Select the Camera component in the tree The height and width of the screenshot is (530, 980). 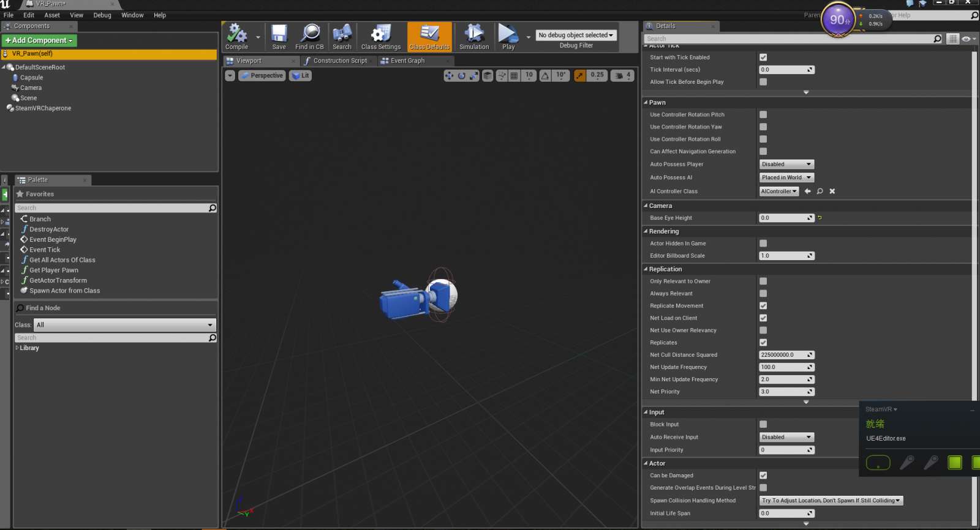31,88
